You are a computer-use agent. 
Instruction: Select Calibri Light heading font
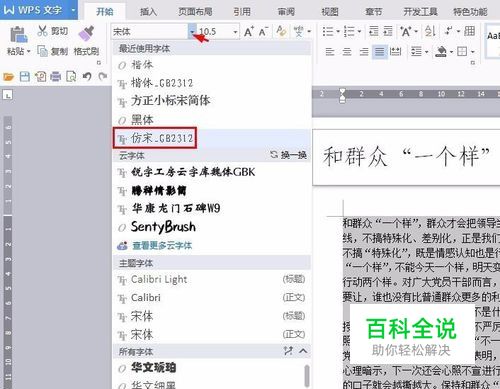point(211,279)
